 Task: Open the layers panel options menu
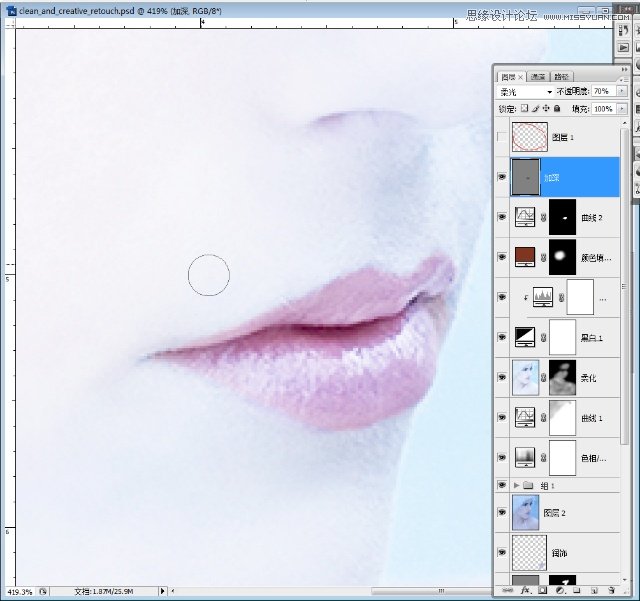coord(622,79)
